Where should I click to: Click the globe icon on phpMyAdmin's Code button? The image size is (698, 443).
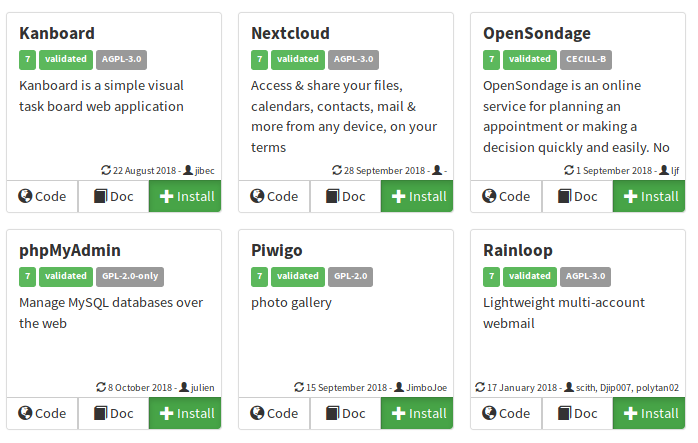coord(25,413)
